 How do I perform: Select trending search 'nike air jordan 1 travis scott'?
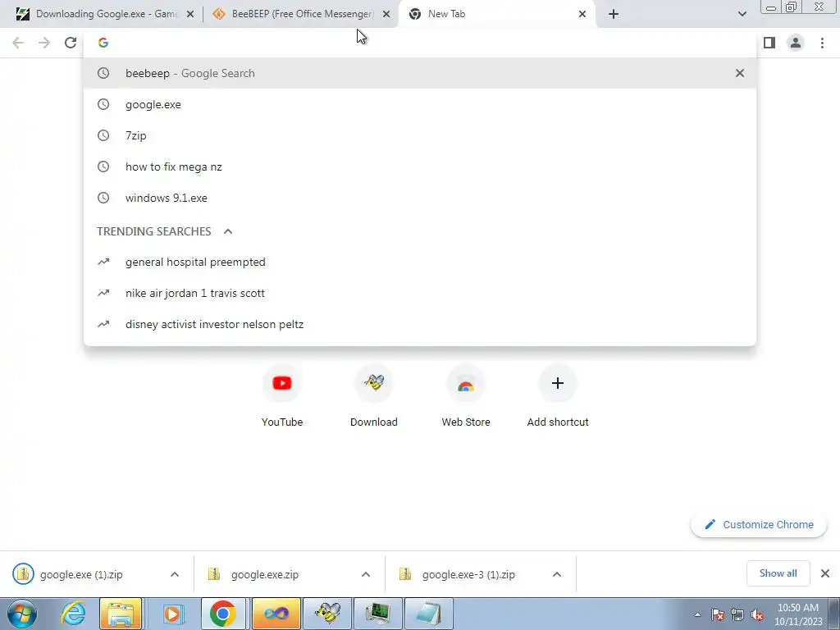click(x=420, y=293)
